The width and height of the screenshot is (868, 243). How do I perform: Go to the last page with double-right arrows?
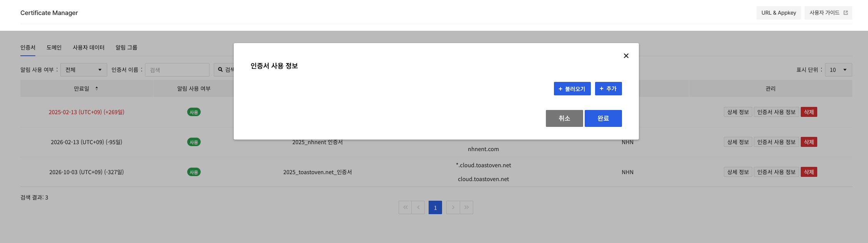[466, 207]
